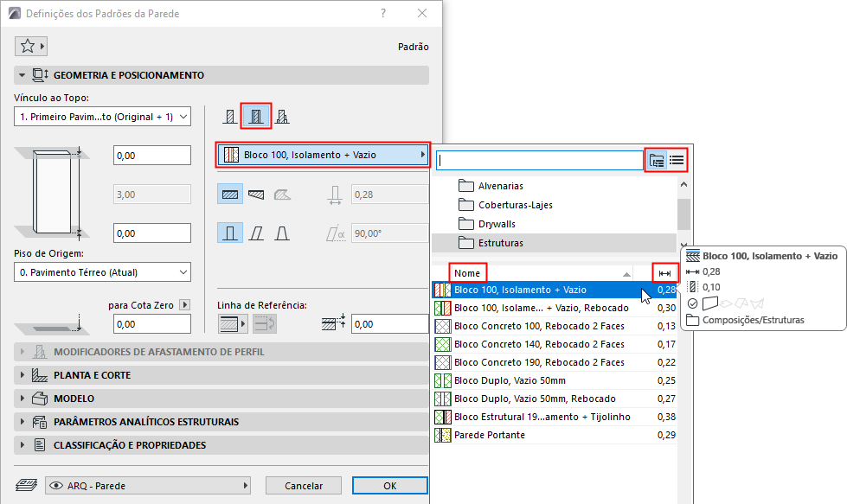
Task: Select Bloco Concreto 140, Rebocado 2 Faces
Action: tap(555, 344)
